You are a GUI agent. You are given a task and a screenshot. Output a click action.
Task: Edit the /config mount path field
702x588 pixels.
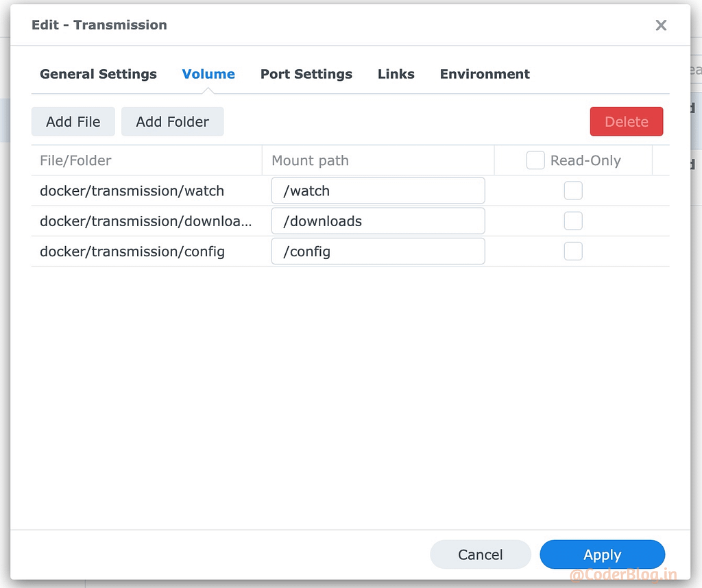[x=378, y=252]
